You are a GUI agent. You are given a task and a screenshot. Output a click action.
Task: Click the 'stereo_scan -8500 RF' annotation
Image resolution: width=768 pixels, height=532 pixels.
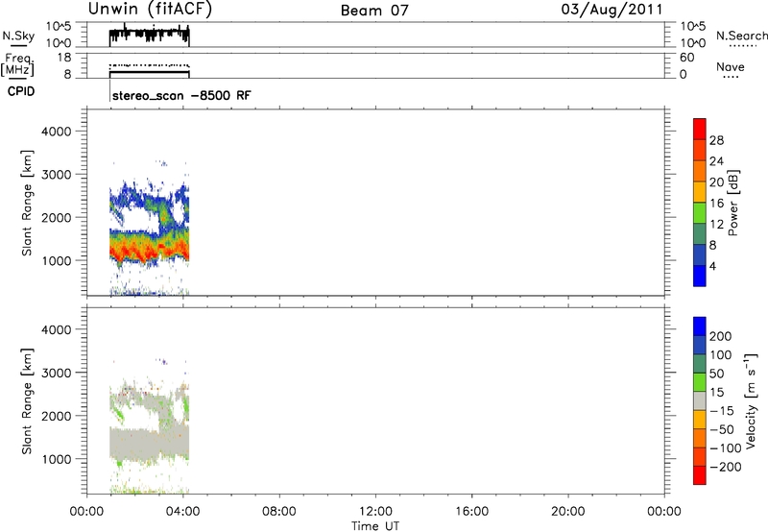(x=181, y=95)
